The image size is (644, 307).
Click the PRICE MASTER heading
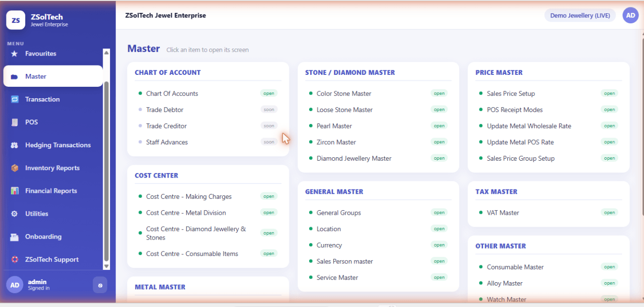coord(499,72)
